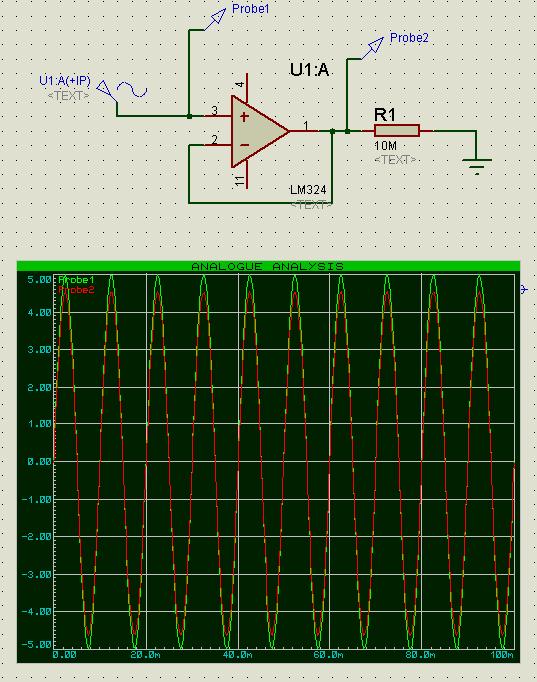537x682 pixels.
Task: Click the Probe1 label text in schematic
Action: [x=250, y=8]
